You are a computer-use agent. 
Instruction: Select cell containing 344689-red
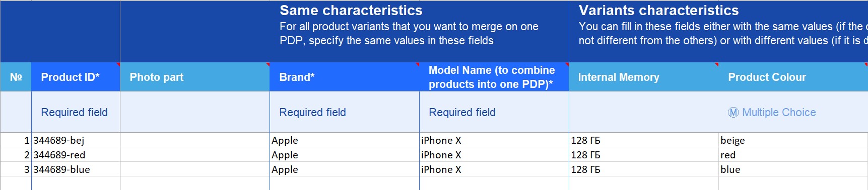pos(76,155)
